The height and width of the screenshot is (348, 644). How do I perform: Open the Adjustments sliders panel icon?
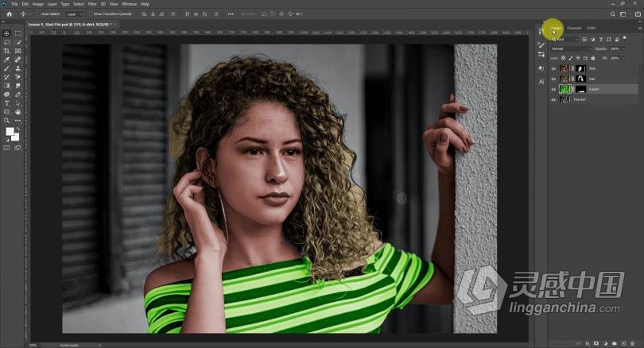point(541,54)
